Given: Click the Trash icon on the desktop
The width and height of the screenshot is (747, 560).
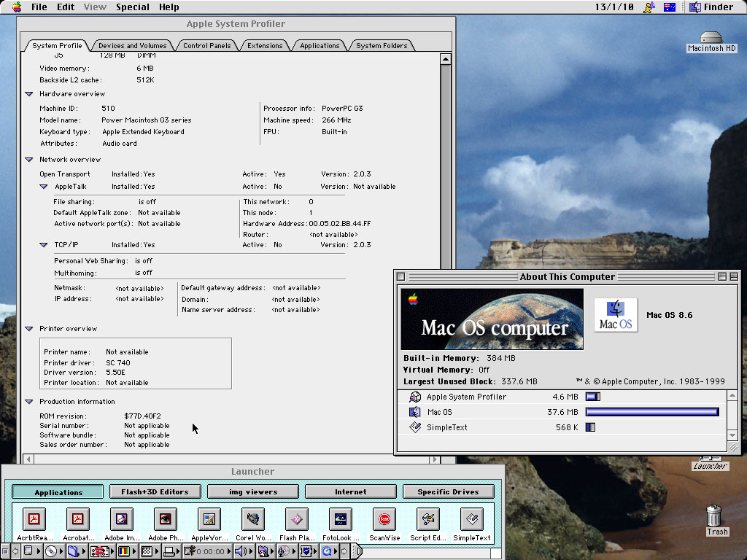Looking at the screenshot, I should pos(713,516).
